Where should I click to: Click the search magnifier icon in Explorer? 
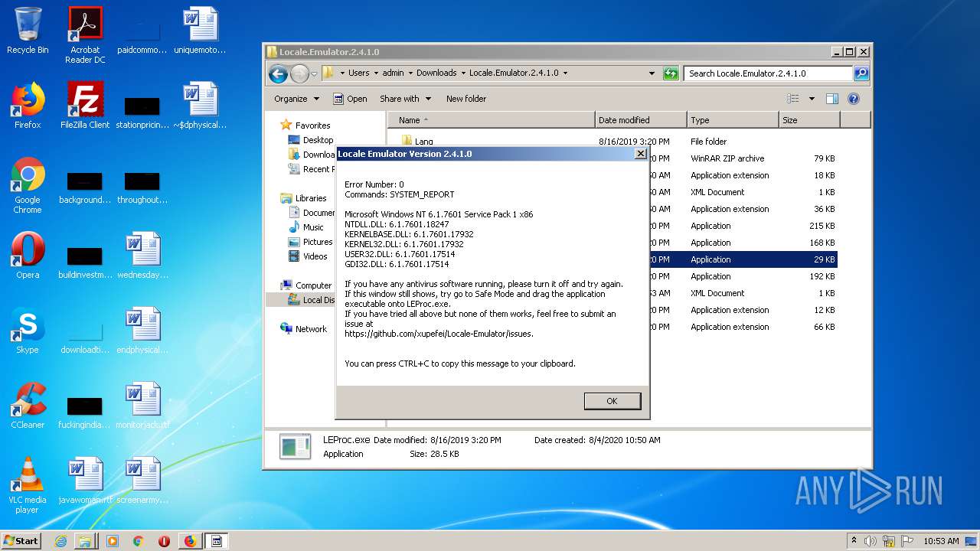(x=861, y=73)
